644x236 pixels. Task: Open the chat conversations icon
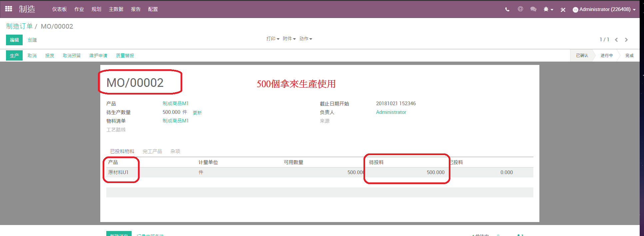[x=533, y=9]
